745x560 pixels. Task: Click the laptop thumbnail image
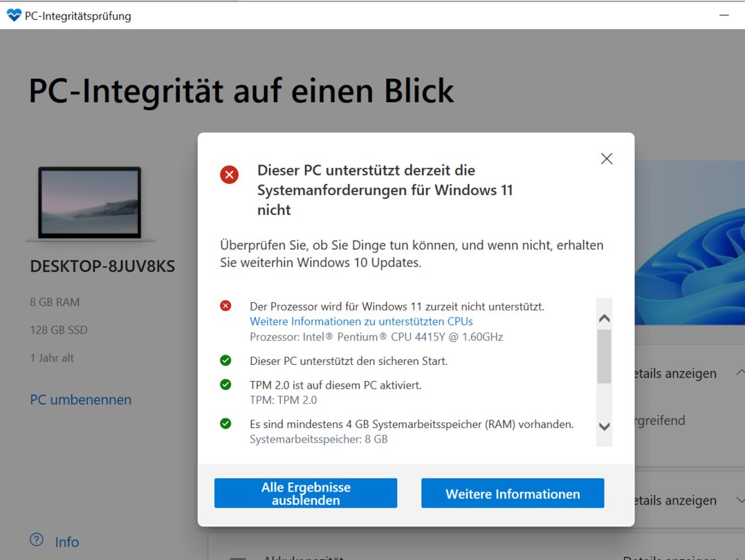[90, 204]
